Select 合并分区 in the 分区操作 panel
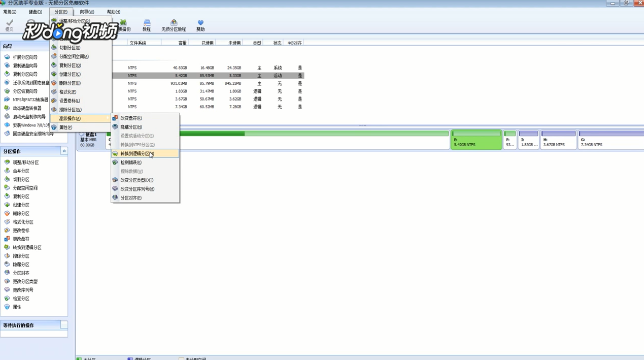 click(x=21, y=171)
